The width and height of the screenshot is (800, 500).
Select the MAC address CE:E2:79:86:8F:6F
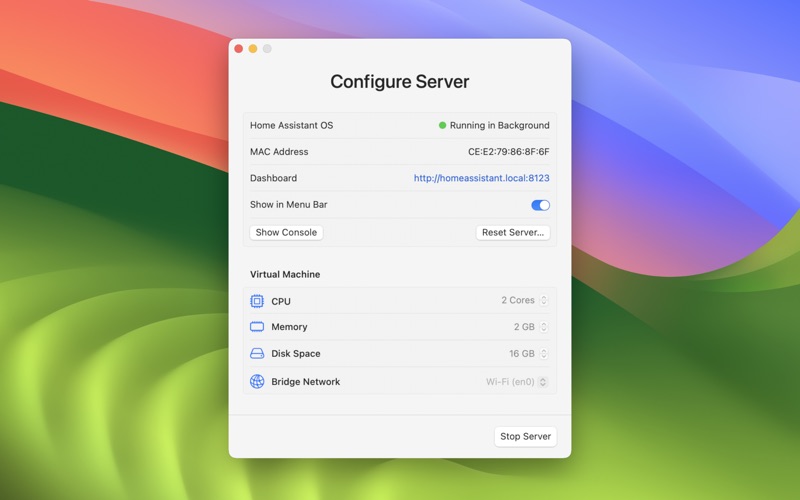point(509,152)
